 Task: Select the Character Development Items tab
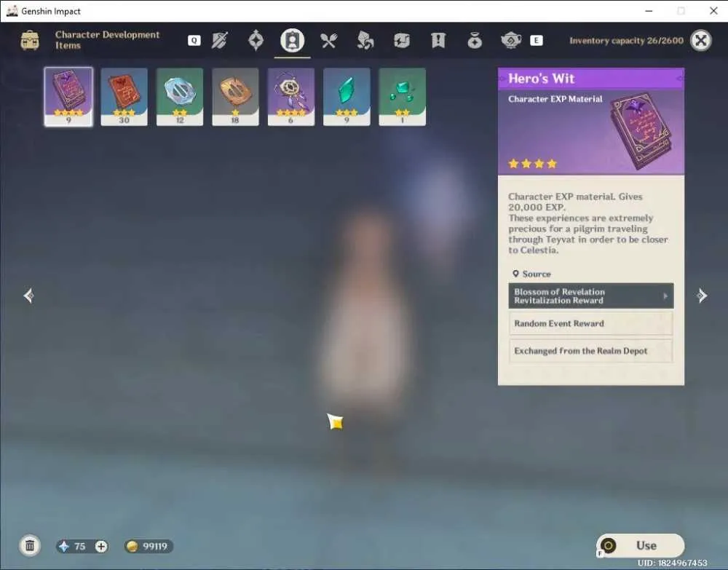[x=292, y=41]
